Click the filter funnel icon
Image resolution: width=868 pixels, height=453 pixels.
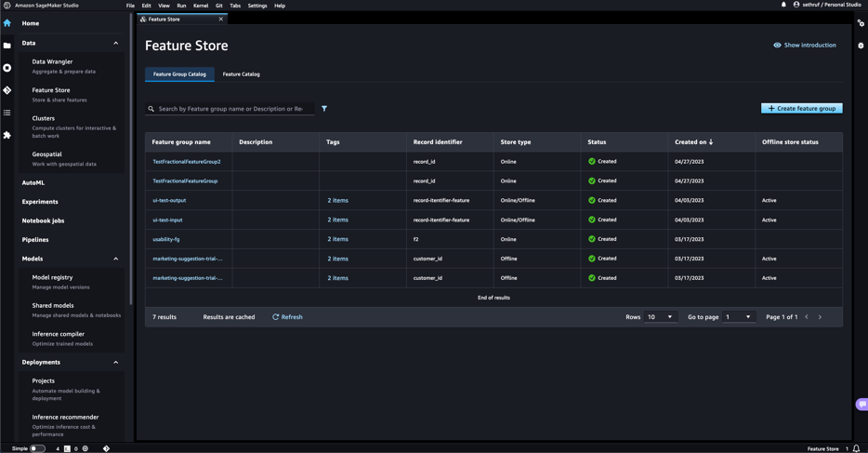click(x=324, y=109)
